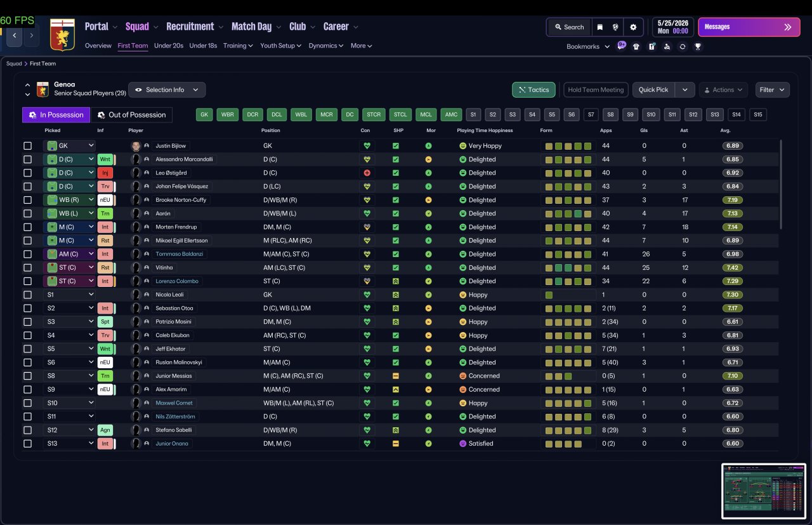Open the Messages button
Image resolution: width=812 pixels, height=525 pixels.
pos(749,27)
